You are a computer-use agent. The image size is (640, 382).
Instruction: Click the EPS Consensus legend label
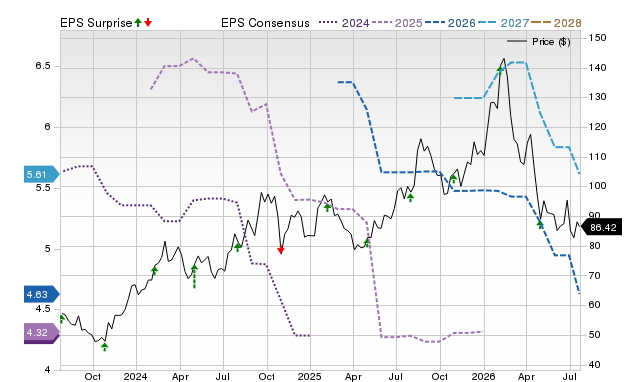(265, 23)
